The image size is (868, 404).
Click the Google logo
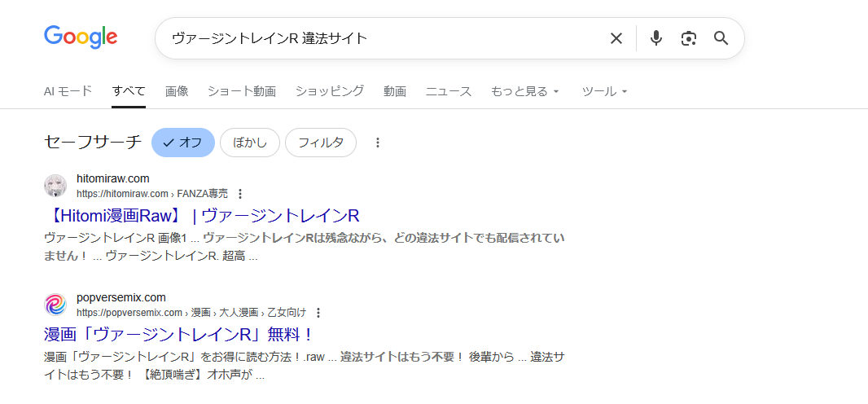(81, 37)
